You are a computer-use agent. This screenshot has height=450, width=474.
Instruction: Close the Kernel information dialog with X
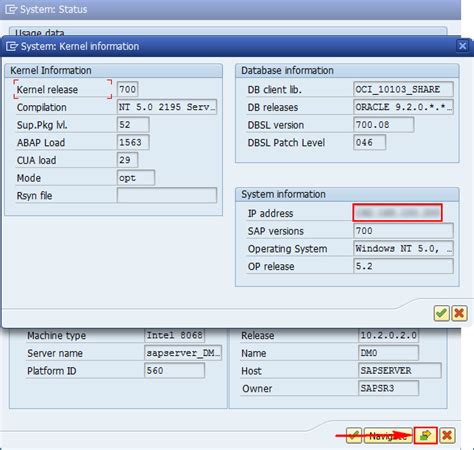(462, 46)
